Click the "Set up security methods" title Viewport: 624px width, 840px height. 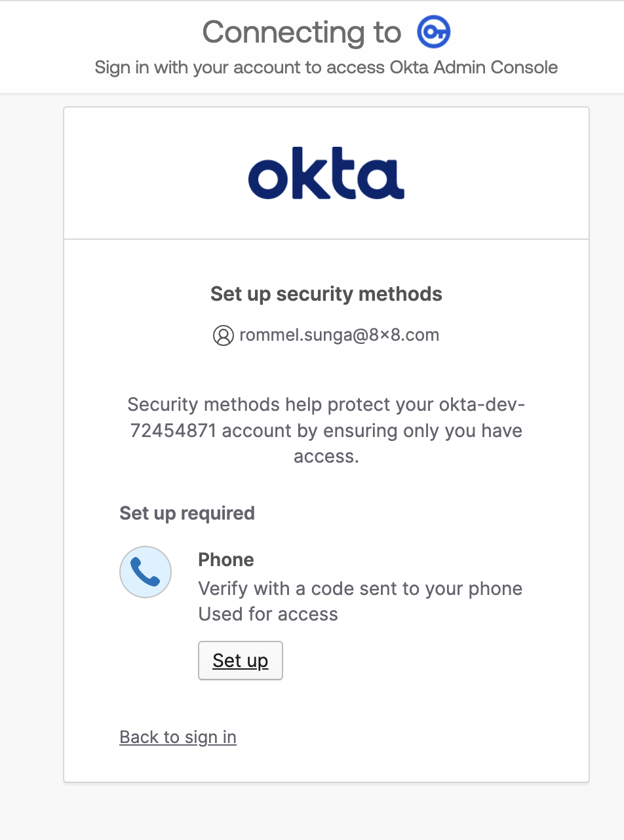click(326, 294)
